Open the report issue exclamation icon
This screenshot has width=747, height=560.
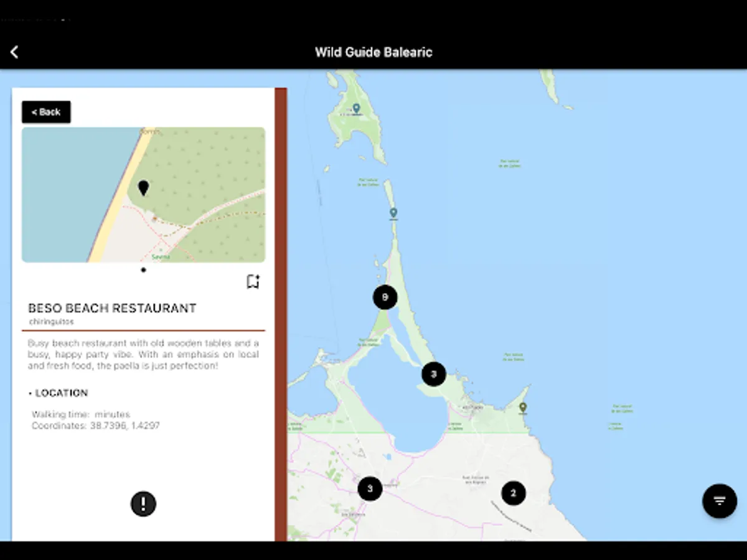tap(143, 503)
